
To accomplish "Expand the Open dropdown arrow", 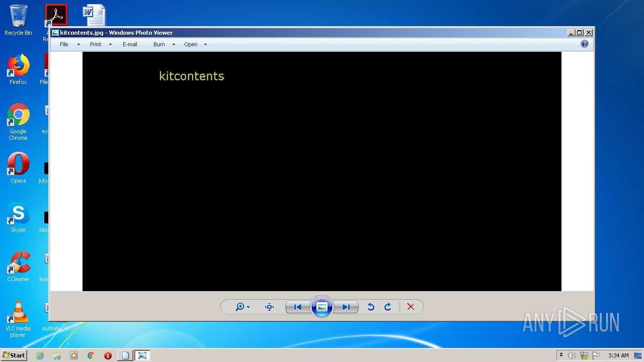I will (205, 45).
